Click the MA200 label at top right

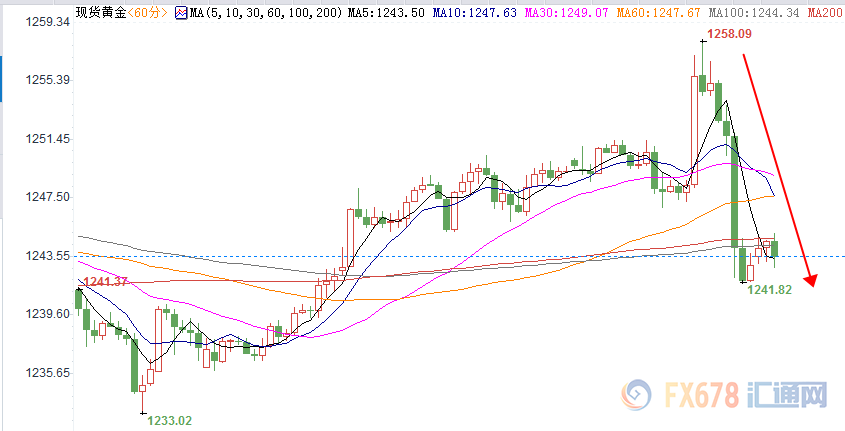coord(826,12)
